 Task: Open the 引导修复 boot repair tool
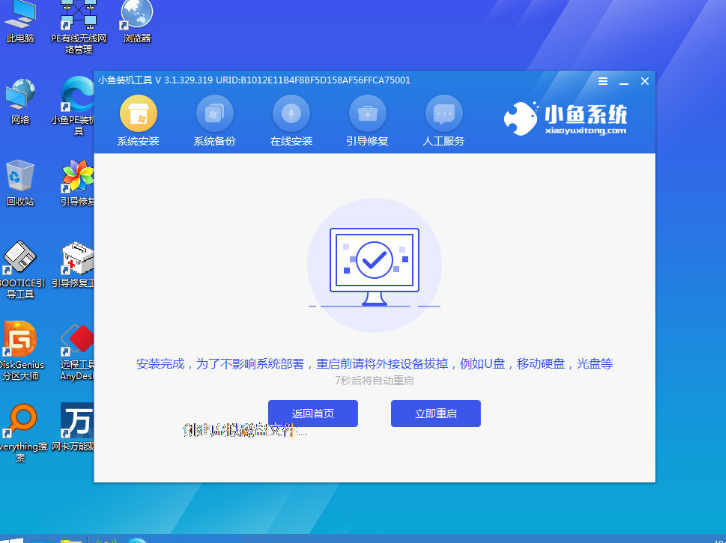pyautogui.click(x=367, y=121)
